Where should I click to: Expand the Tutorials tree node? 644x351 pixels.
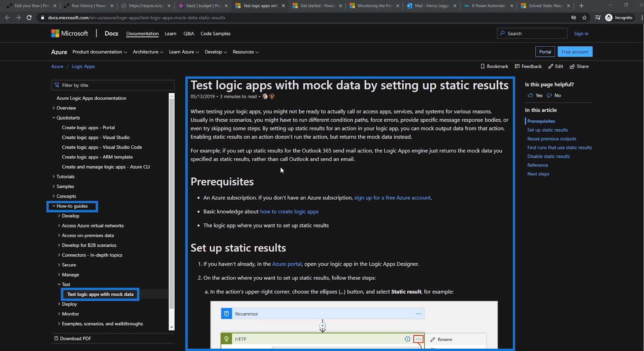pyautogui.click(x=54, y=177)
